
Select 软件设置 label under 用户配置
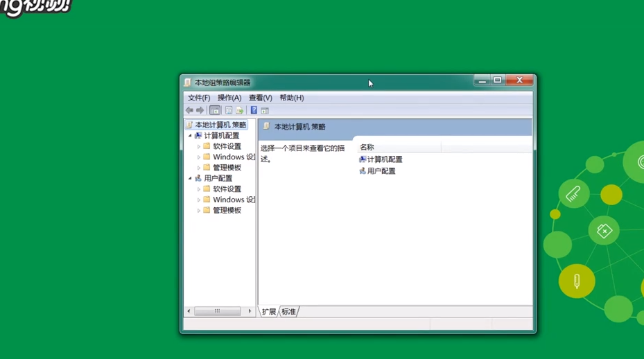(x=227, y=189)
